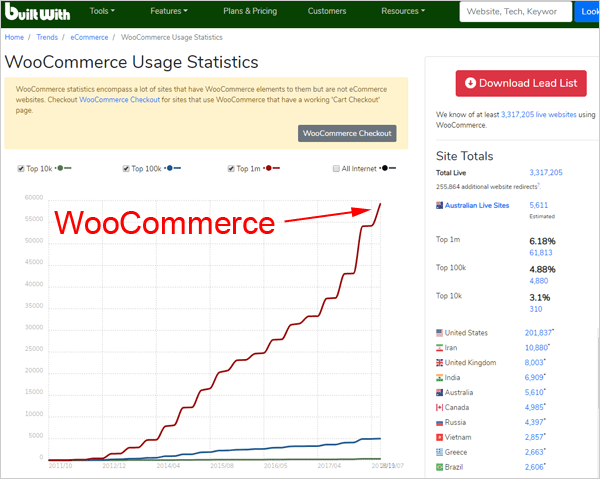The width and height of the screenshot is (600, 479).
Task: Click the 5,611 Australian sites count
Action: tap(539, 205)
